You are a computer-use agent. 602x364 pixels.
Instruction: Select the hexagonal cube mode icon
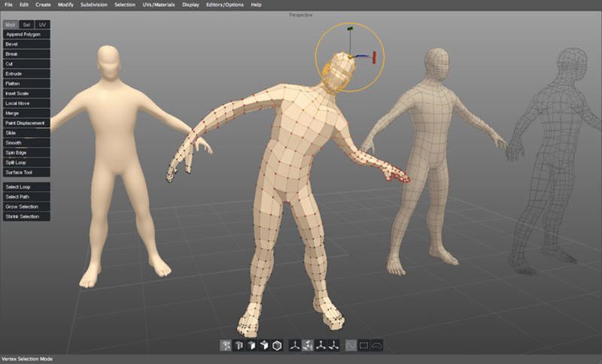click(x=277, y=345)
